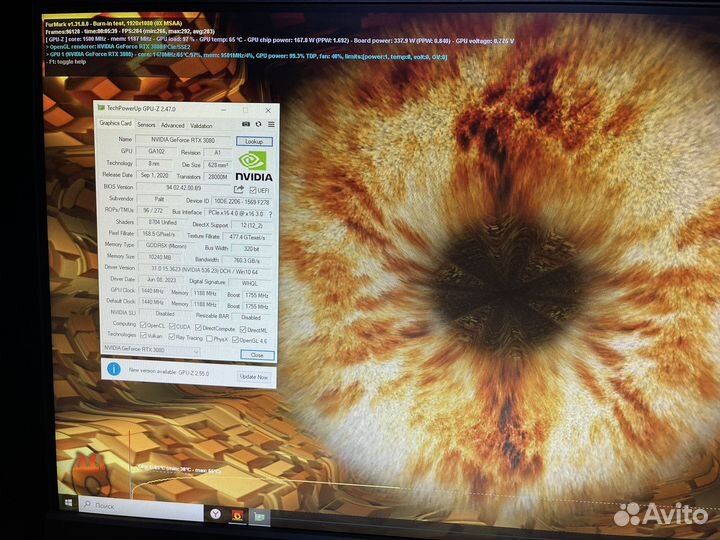This screenshot has height=540, width=720.
Task: Click the Lookup button
Action: click(x=254, y=141)
